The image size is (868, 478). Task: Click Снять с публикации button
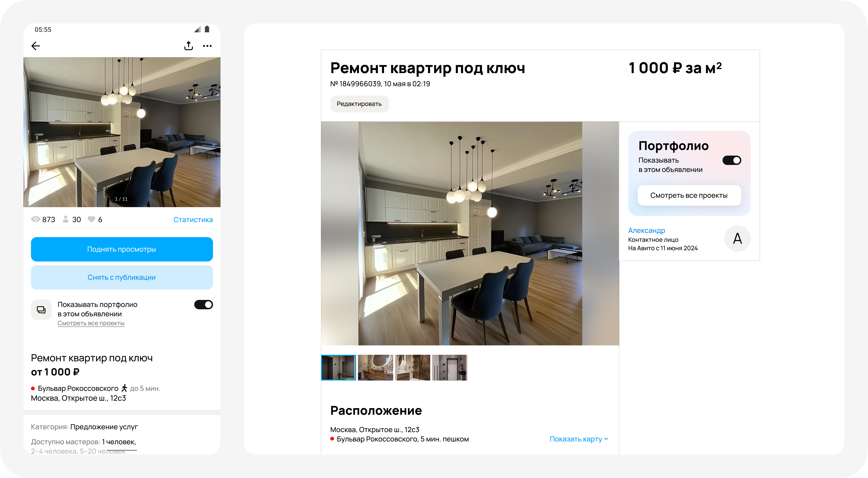click(x=122, y=277)
